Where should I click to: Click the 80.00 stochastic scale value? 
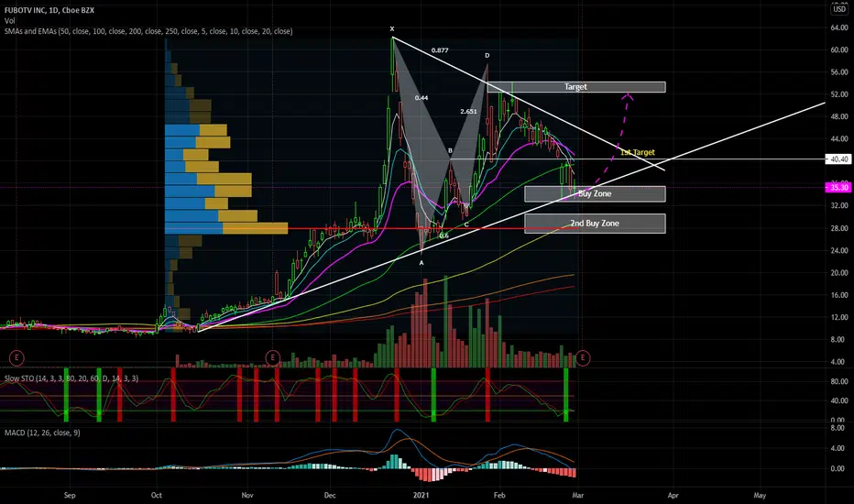(839, 381)
